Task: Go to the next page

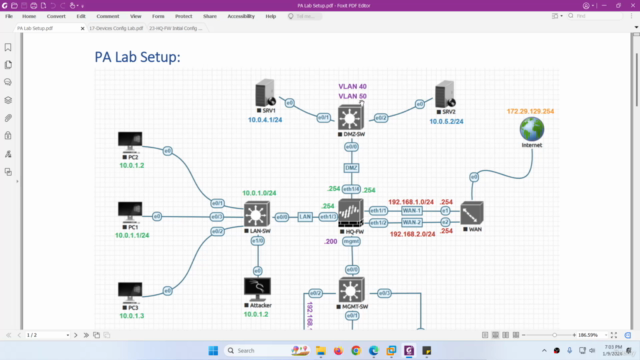Action: click(76, 335)
